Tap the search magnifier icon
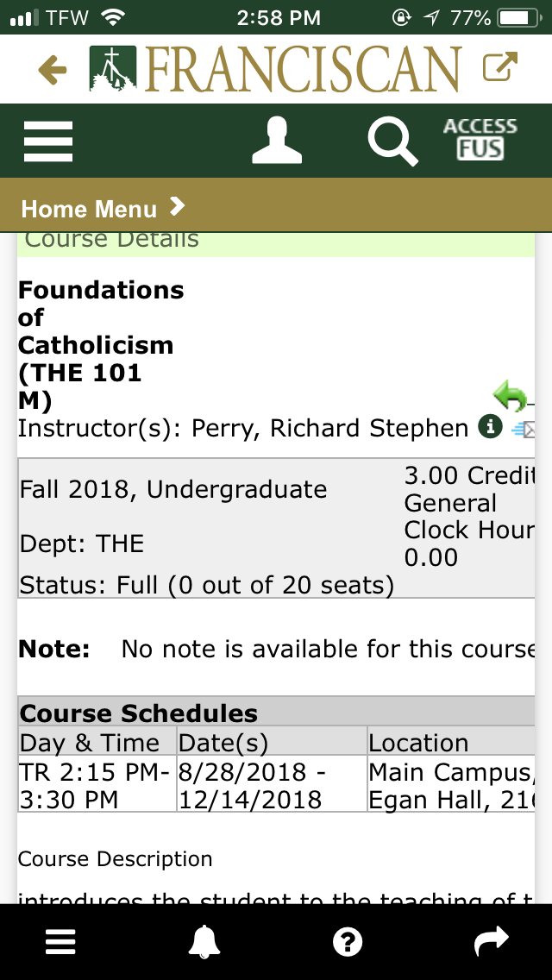The width and height of the screenshot is (552, 980). (392, 141)
